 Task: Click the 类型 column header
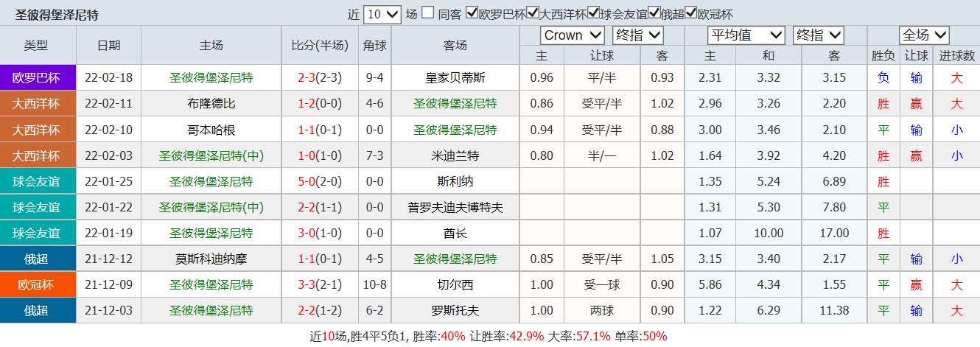click(x=36, y=45)
